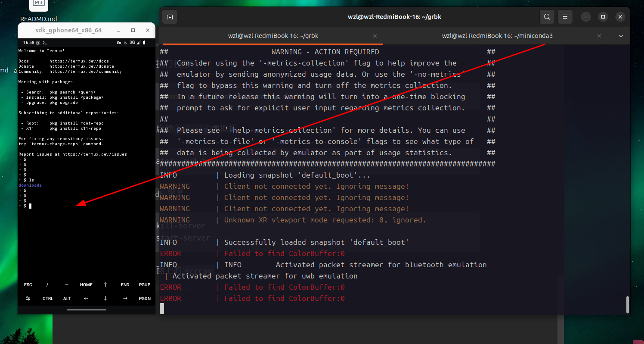Click the terminal cursor block at bottom
The height and width of the screenshot is (344, 644).
(162, 309)
